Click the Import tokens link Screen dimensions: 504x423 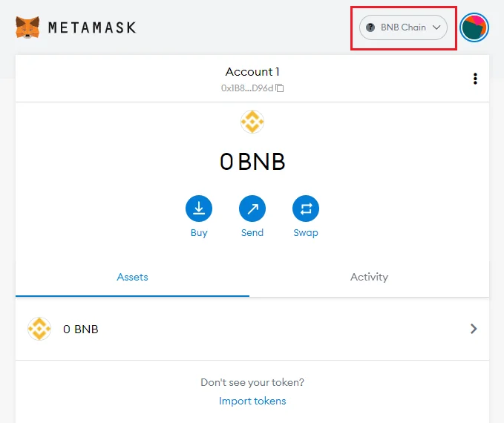(x=252, y=401)
